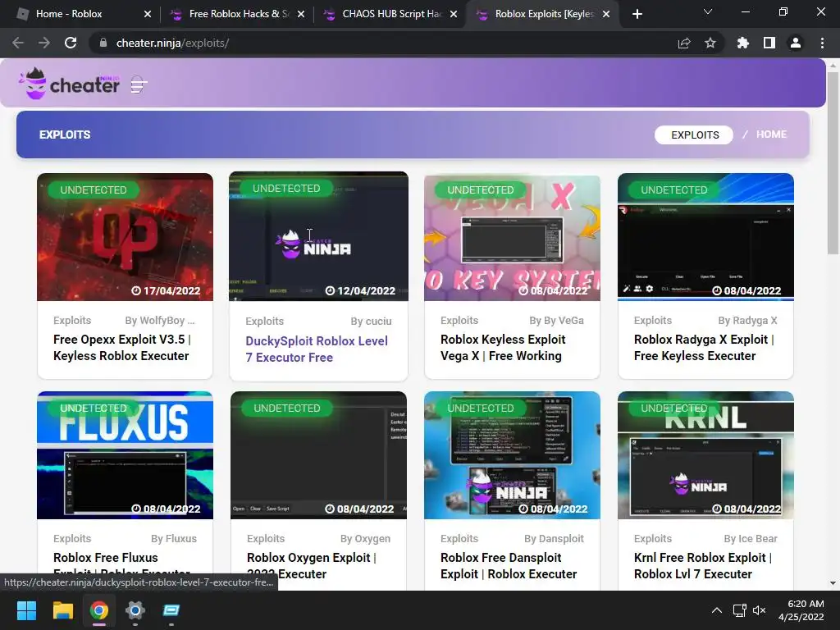Image resolution: width=840 pixels, height=630 pixels.
Task: Click the HOME breadcrumb link
Action: pos(771,135)
